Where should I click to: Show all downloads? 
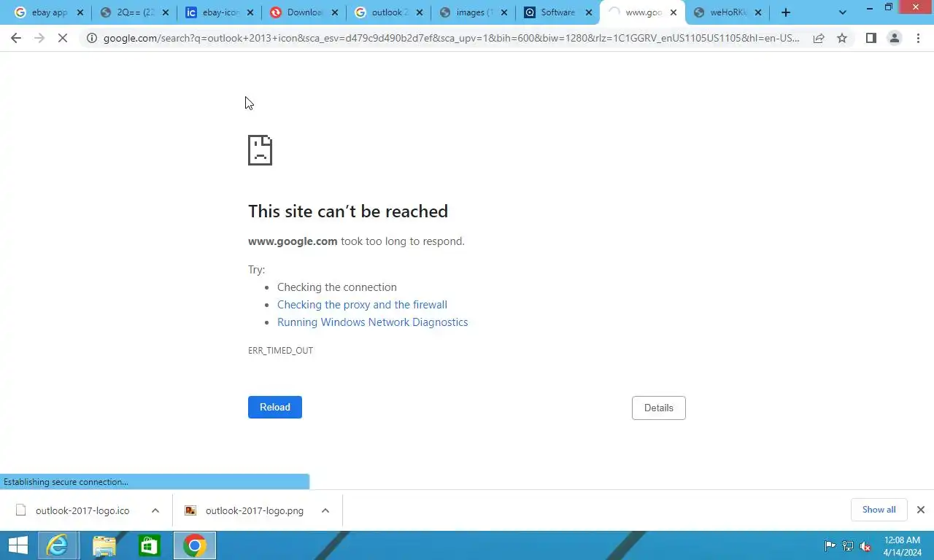[879, 510]
